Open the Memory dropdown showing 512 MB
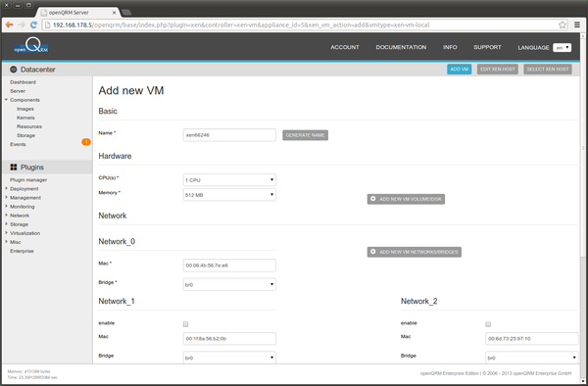 pos(229,195)
